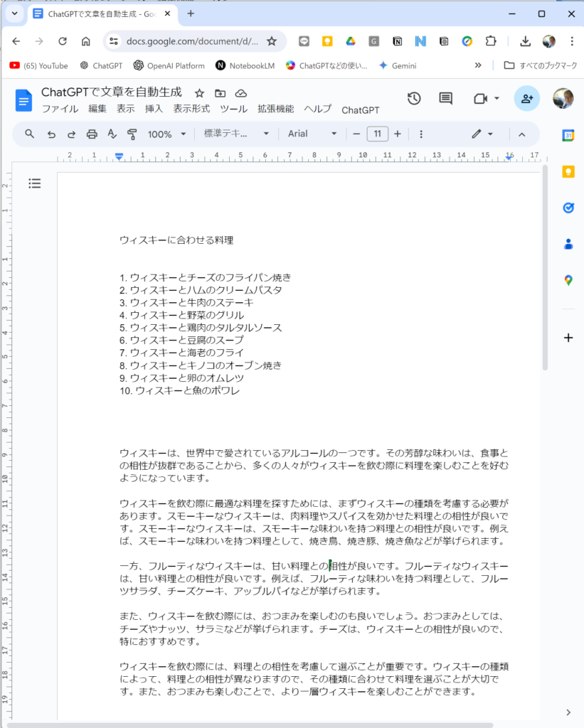Image resolution: width=584 pixels, height=728 pixels.
Task: Open the 100% zoom dropdown
Action: [x=166, y=134]
